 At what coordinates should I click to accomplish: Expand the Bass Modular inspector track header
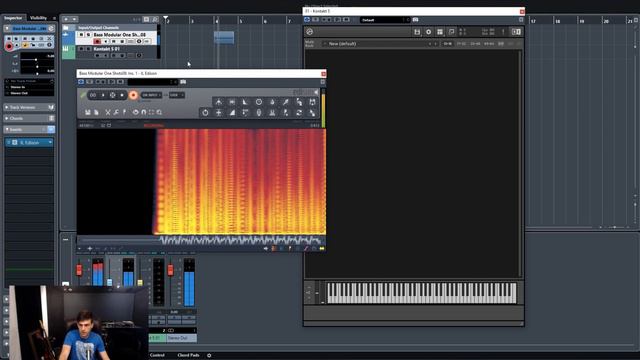[x=29, y=29]
